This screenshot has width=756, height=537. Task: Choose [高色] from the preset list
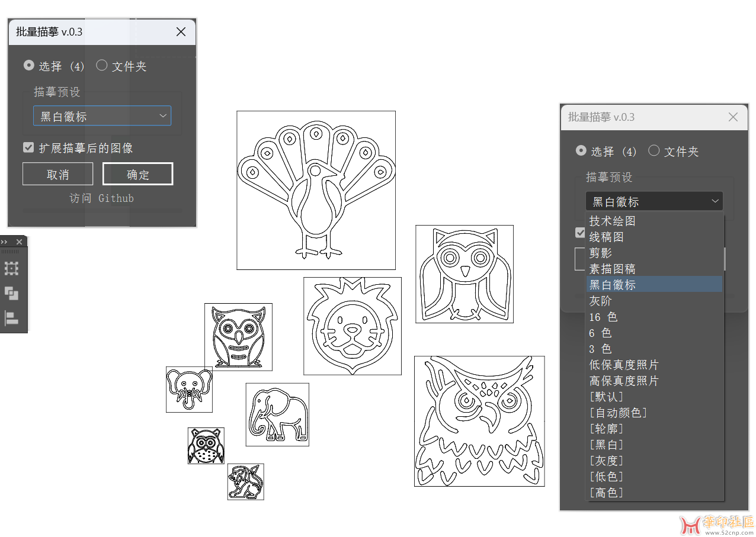point(655,493)
